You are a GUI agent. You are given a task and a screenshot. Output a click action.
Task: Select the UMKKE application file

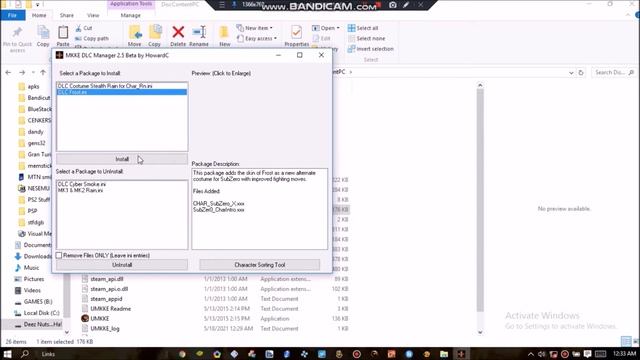tap(100, 318)
